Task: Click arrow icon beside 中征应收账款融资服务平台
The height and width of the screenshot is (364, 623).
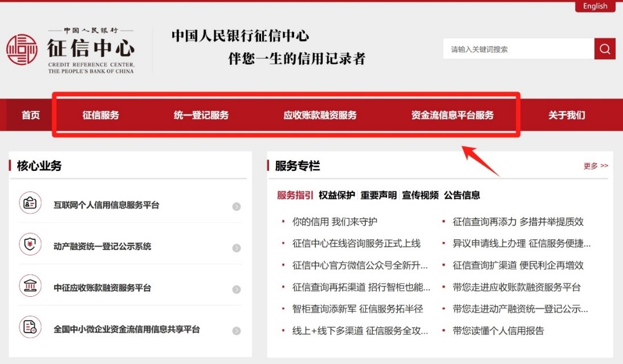Action: pos(237,290)
